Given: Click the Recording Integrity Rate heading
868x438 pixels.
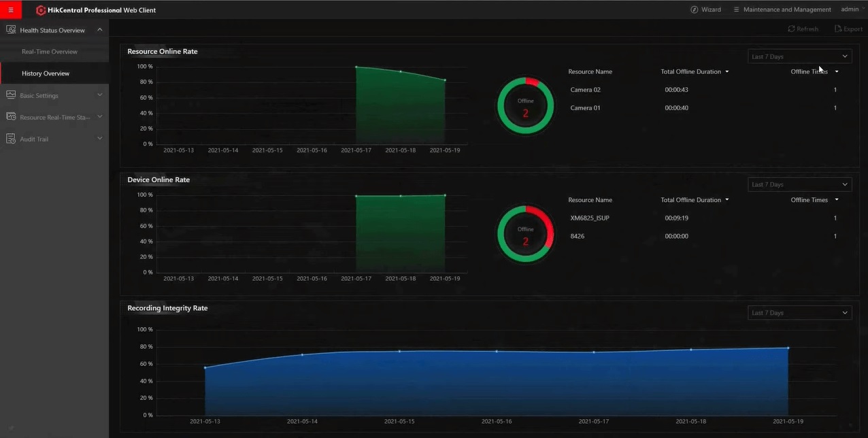Looking at the screenshot, I should tap(167, 308).
